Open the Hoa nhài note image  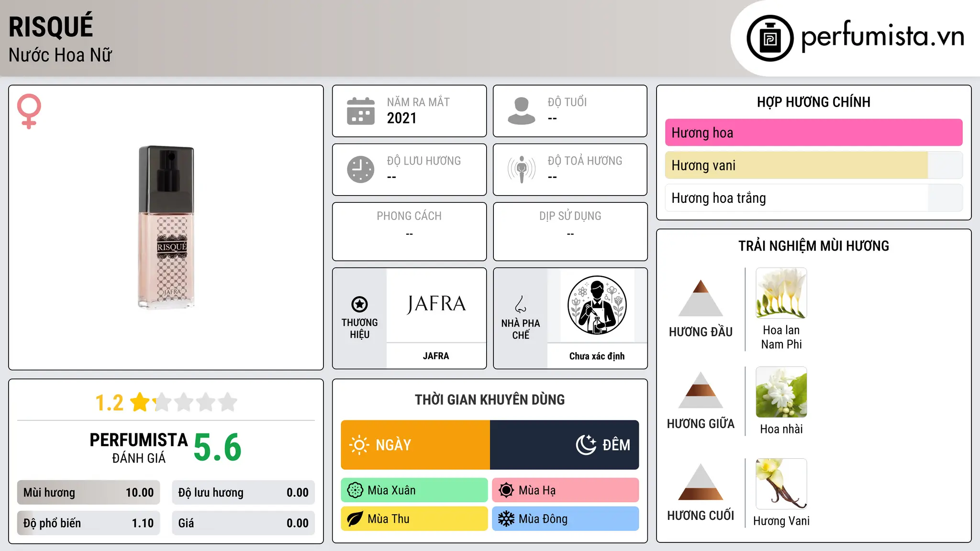(x=781, y=392)
